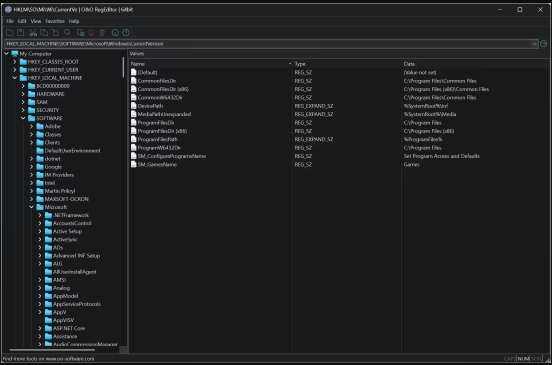552x365 pixels.
Task: Select the ProgramW6432Dir value
Action: [x=159, y=148]
